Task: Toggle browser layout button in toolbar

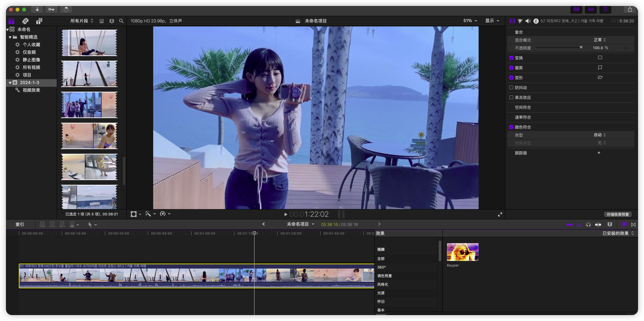Action: (x=577, y=10)
